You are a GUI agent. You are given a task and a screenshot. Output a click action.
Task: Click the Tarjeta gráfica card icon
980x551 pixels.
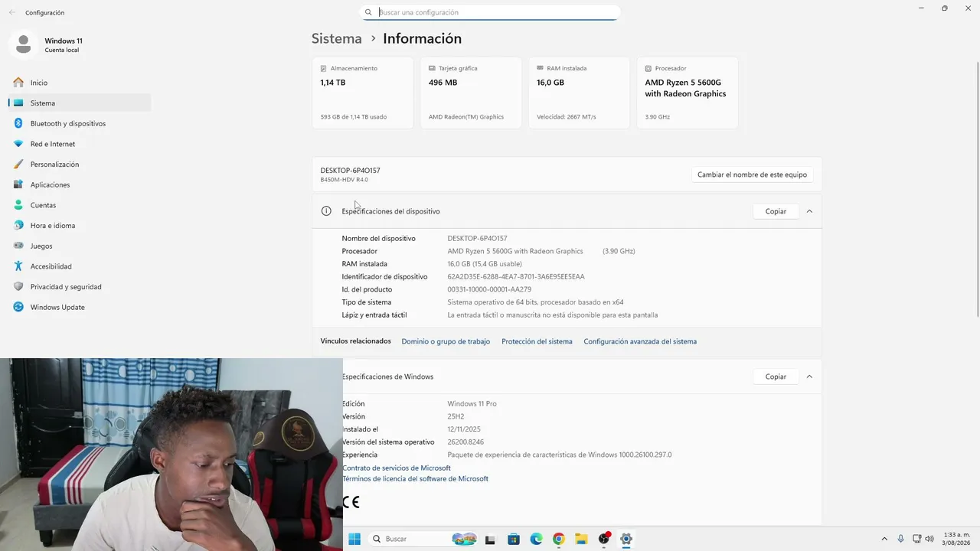[433, 68]
